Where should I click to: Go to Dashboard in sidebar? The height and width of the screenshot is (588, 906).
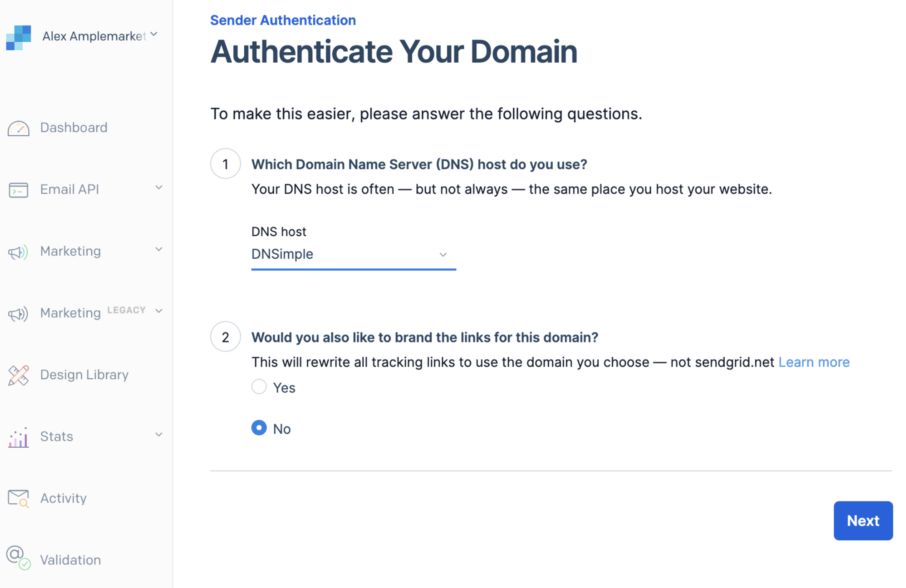tap(73, 128)
